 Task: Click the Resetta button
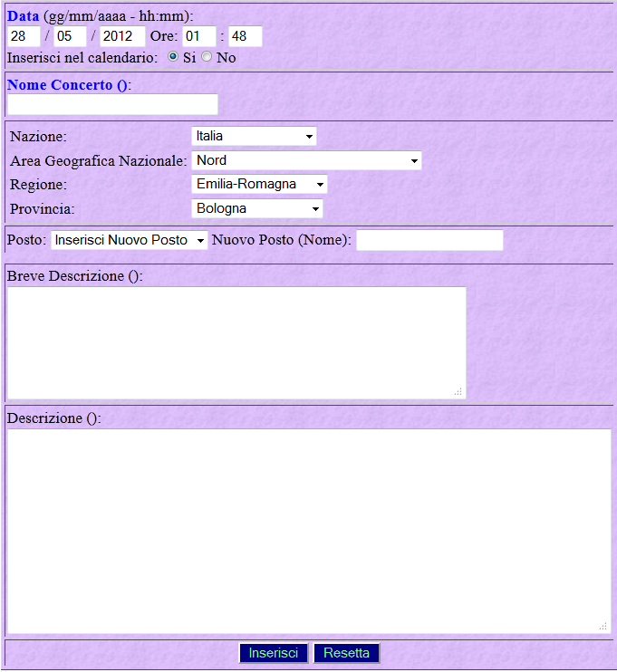[346, 653]
